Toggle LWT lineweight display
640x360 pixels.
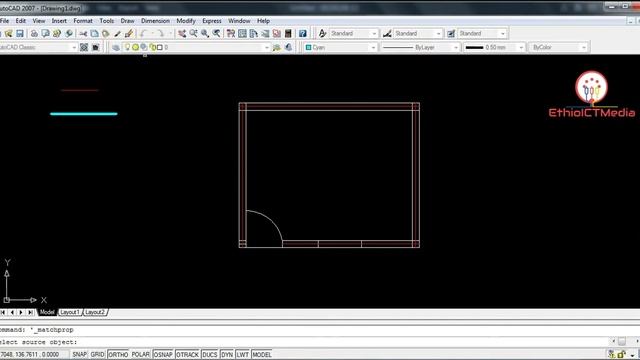coord(242,354)
